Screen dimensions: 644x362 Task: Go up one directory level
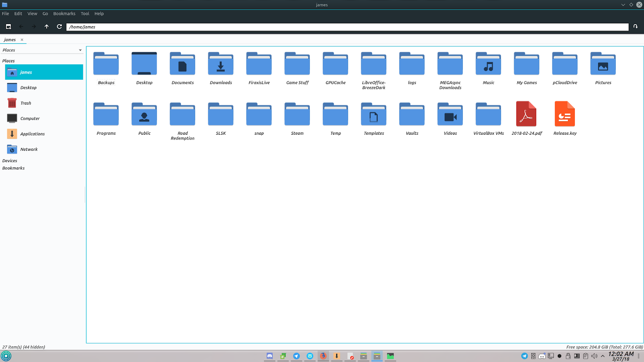47,27
